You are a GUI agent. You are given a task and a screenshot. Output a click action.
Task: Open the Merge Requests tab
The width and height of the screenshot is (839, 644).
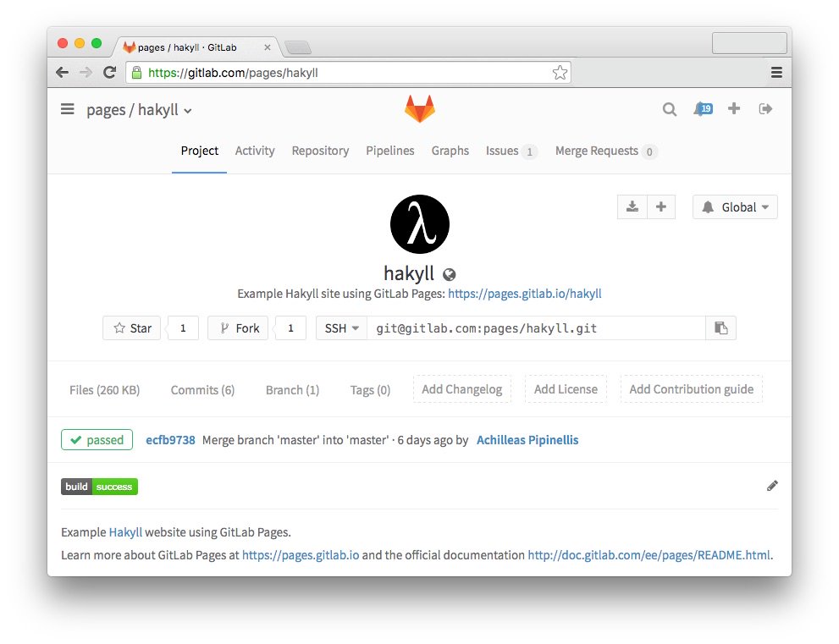click(606, 151)
